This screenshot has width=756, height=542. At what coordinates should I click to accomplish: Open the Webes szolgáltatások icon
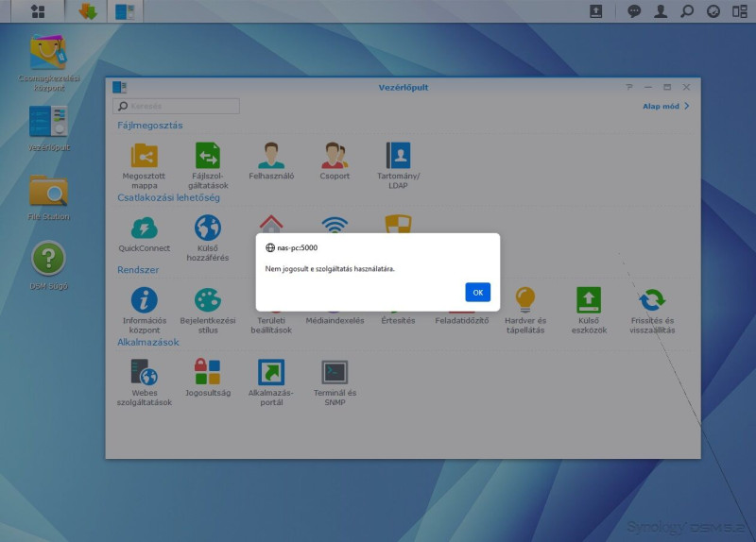(145, 372)
